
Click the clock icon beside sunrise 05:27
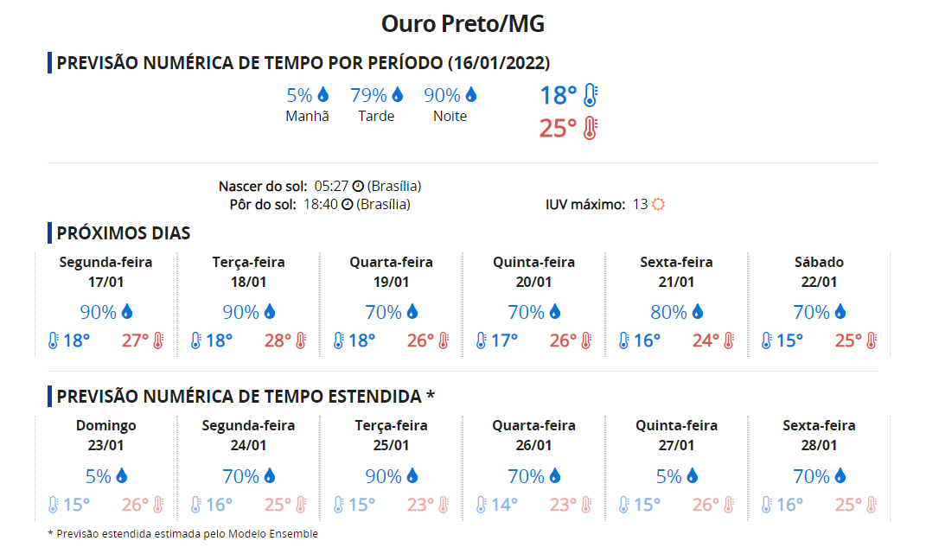click(358, 187)
